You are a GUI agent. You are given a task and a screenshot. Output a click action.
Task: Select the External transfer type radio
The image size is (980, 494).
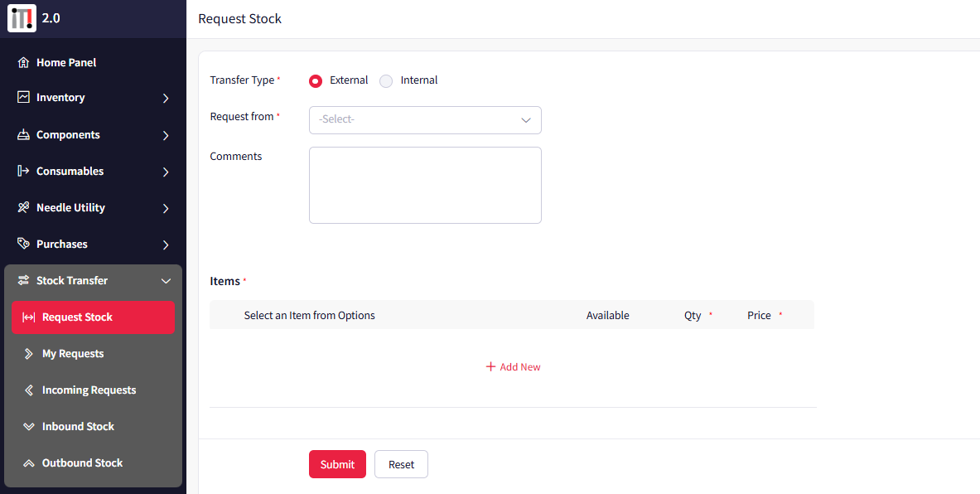tap(316, 81)
